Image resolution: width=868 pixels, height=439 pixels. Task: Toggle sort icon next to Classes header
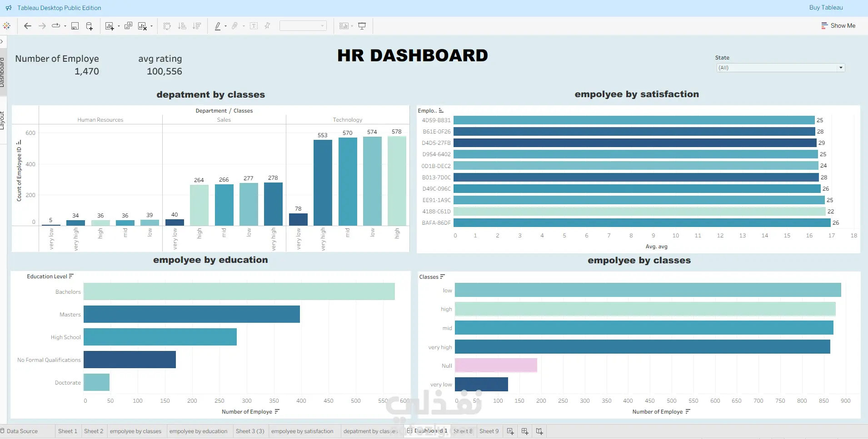[x=443, y=276]
